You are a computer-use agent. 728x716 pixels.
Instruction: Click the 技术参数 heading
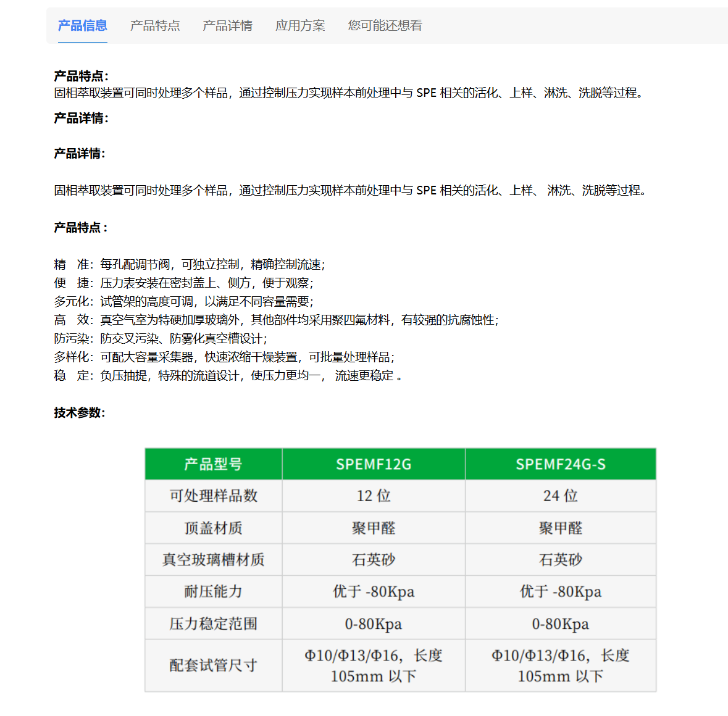pyautogui.click(x=80, y=412)
